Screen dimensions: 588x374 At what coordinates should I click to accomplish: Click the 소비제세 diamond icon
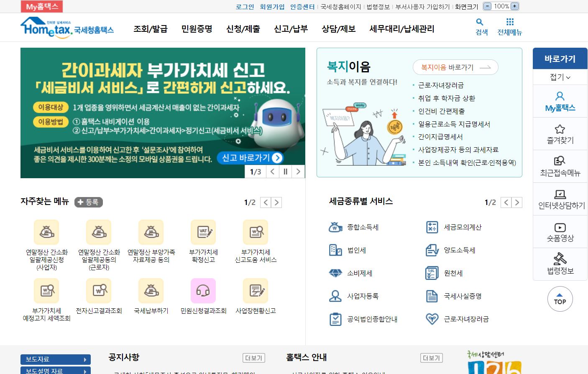coord(335,273)
